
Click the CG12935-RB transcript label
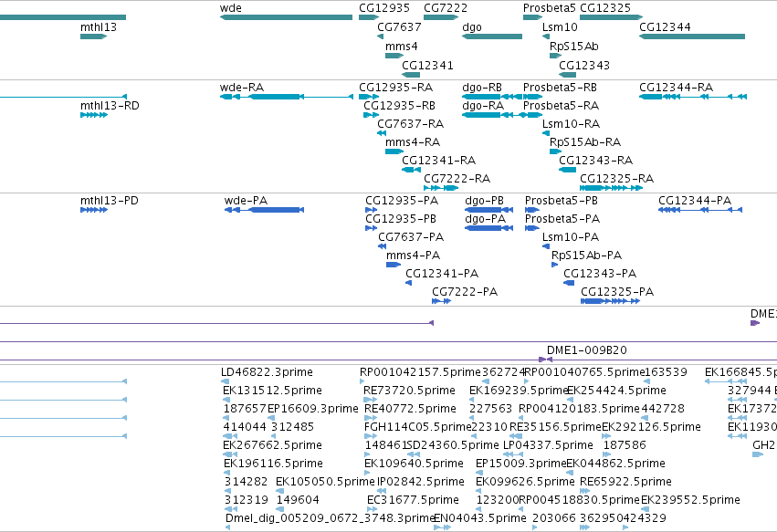point(399,106)
